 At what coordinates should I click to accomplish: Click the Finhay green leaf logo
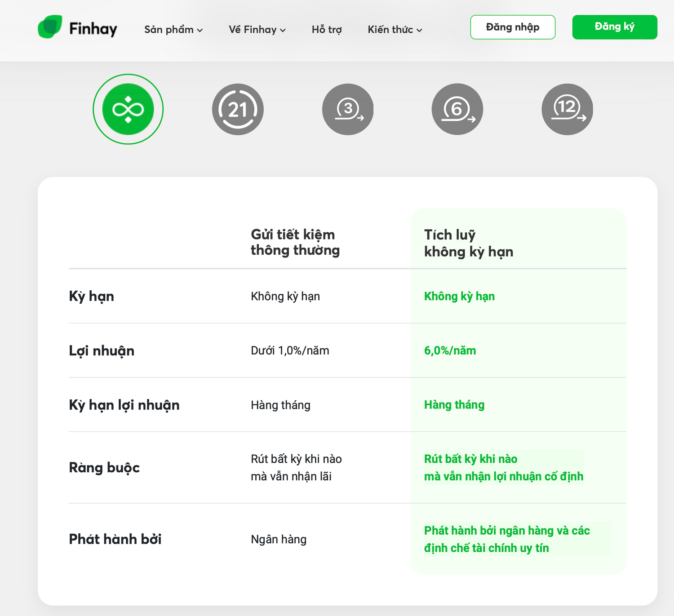click(50, 27)
